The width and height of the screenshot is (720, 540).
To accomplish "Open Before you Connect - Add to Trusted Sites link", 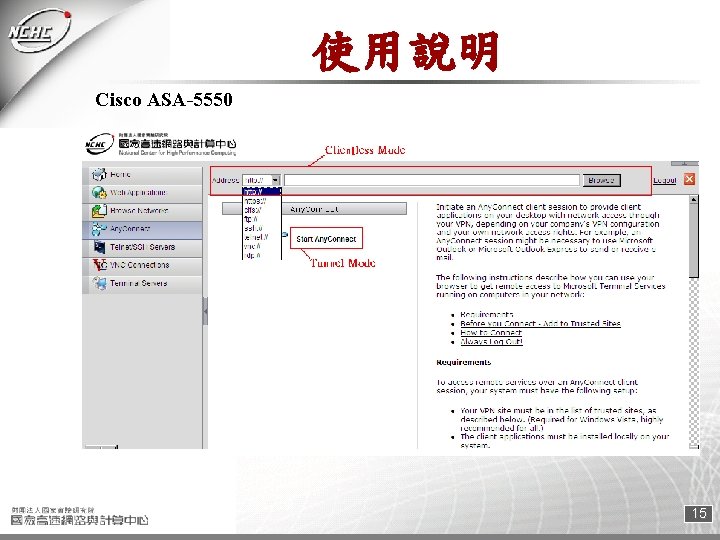I will (x=540, y=323).
